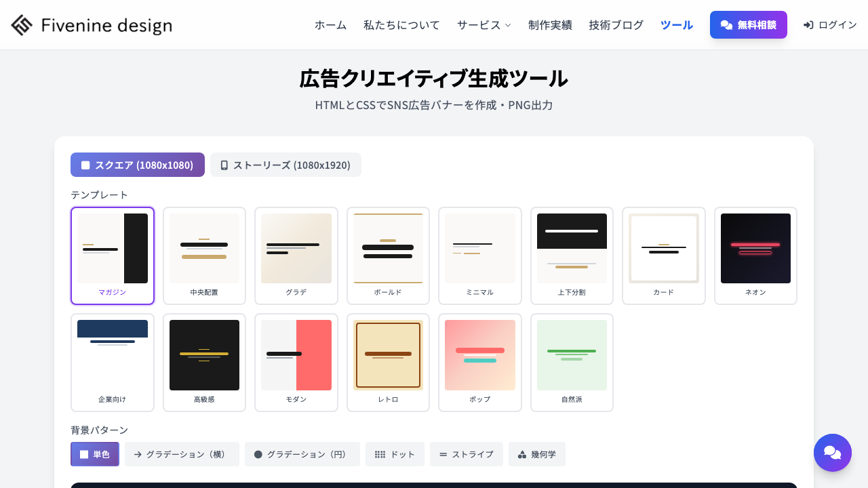The image size is (868, 488).
Task: Select the dot background pattern
Action: (x=395, y=454)
